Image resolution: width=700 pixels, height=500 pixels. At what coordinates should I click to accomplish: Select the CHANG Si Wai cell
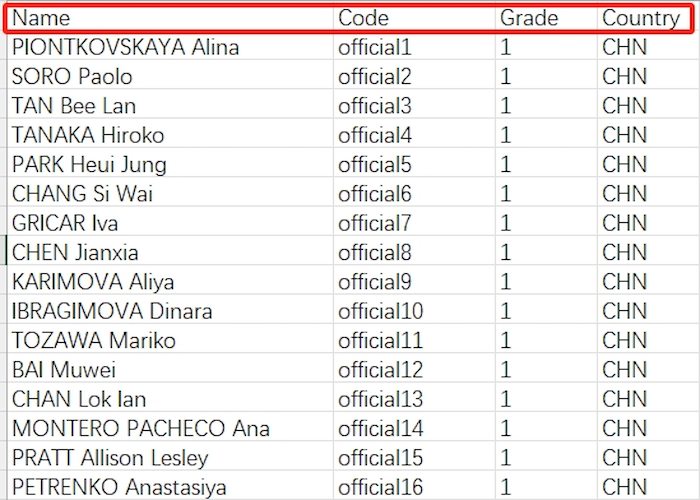pyautogui.click(x=170, y=194)
